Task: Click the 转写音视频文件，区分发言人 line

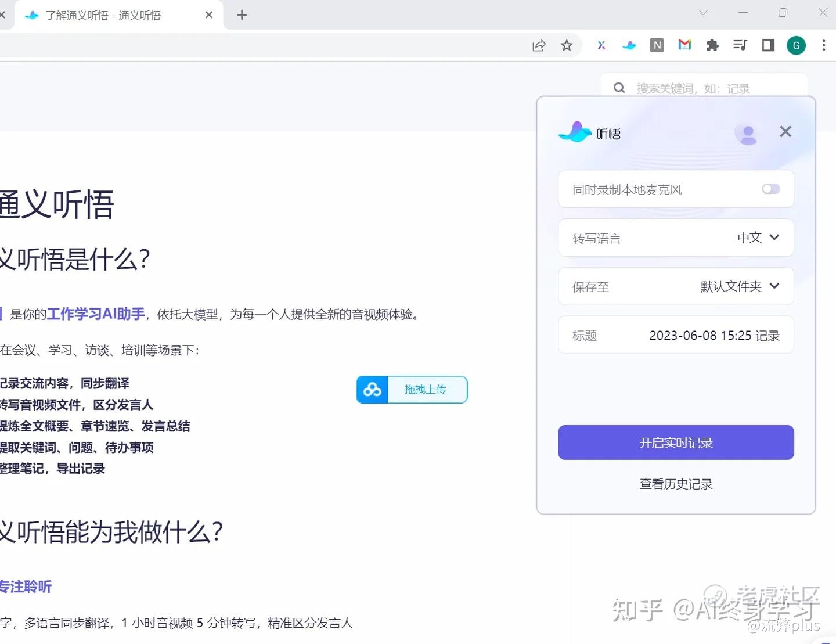Action: click(76, 405)
